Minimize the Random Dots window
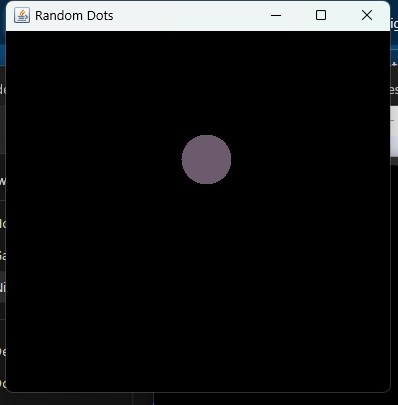 (x=276, y=15)
